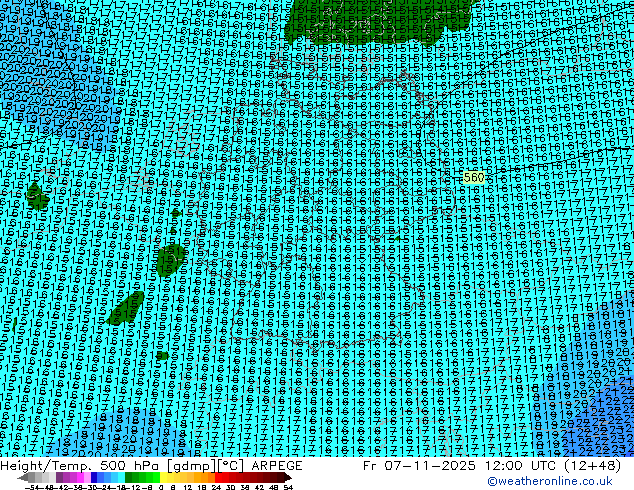The width and height of the screenshot is (634, 490).
Task: Click the '-54' value in the legend scale
Action: coord(32,487)
